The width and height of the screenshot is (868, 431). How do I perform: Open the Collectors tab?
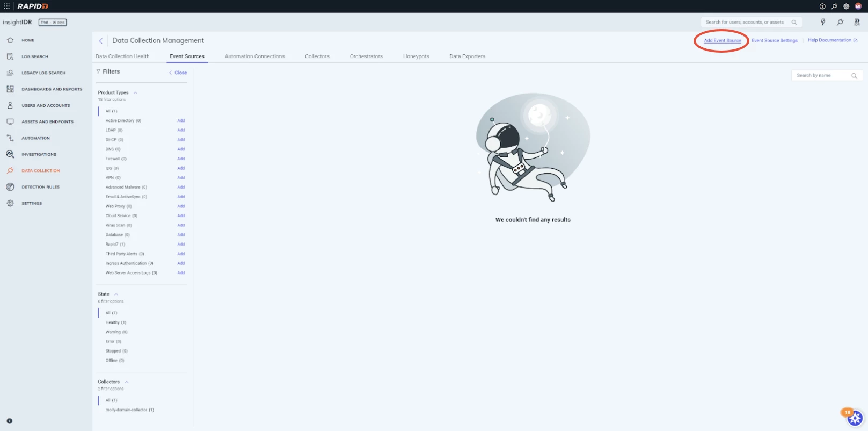tap(317, 56)
